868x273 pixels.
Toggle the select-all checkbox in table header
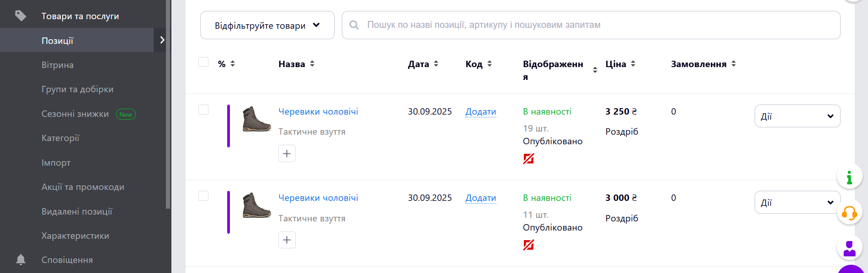pos(203,62)
